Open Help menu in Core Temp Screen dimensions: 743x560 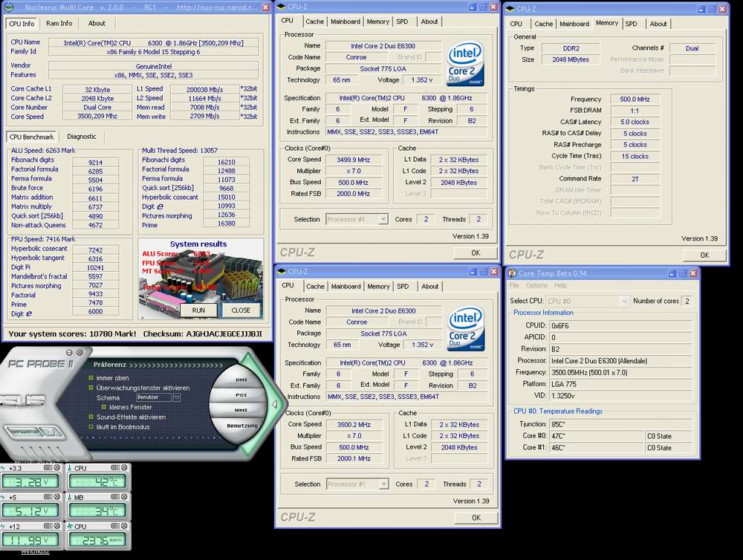(560, 285)
